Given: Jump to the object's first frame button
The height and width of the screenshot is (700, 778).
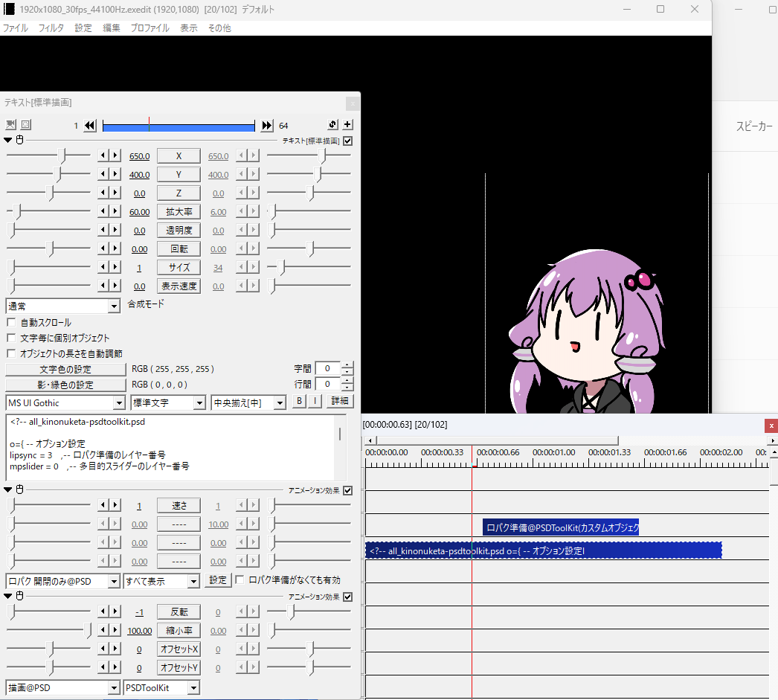Looking at the screenshot, I should point(90,126).
